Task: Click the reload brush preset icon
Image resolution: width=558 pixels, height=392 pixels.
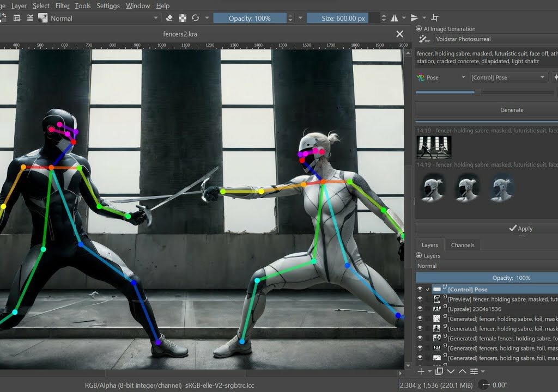Action: (196, 18)
